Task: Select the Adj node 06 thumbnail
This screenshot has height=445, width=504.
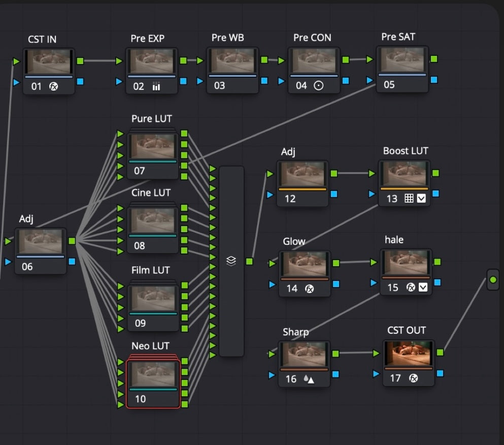Action: [x=41, y=242]
